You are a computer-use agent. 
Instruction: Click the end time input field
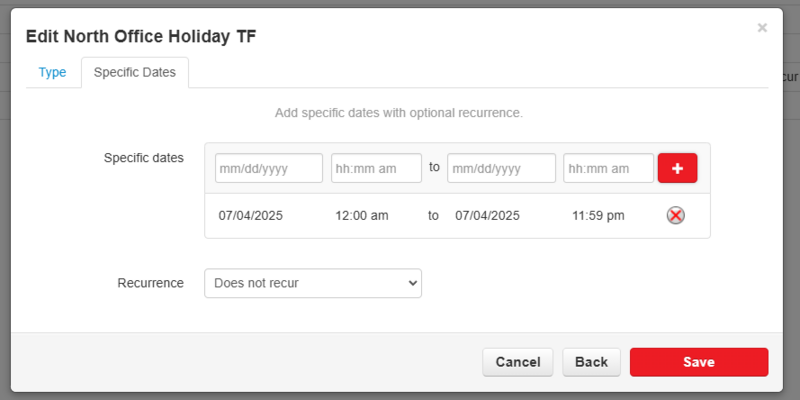click(608, 168)
